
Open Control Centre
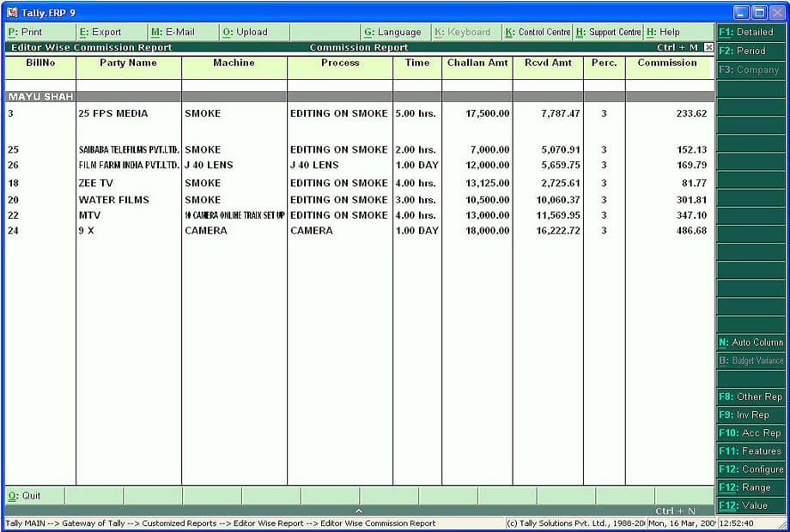[538, 33]
